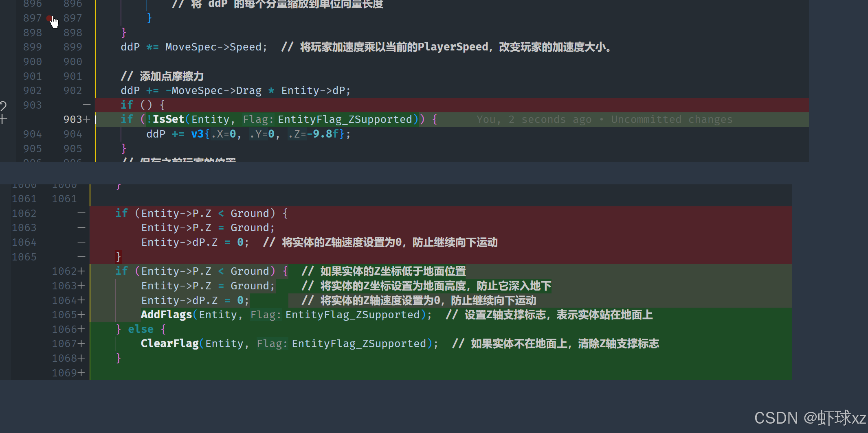
Task: Click the minus marker on deleted line 1065
Action: (81, 256)
